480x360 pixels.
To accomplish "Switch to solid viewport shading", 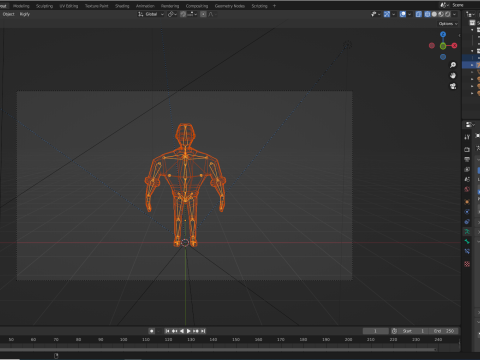I will [x=434, y=14].
